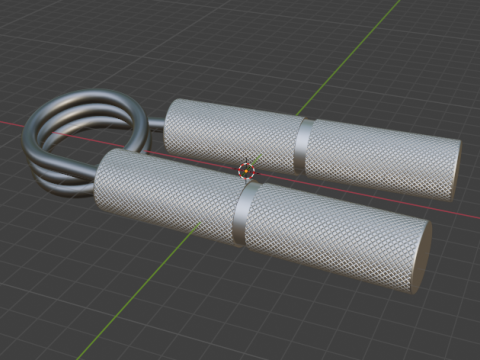Viewport: 480px width, 360px height.
Task: Select the flat end cap of the front handle
Action: click(421, 257)
